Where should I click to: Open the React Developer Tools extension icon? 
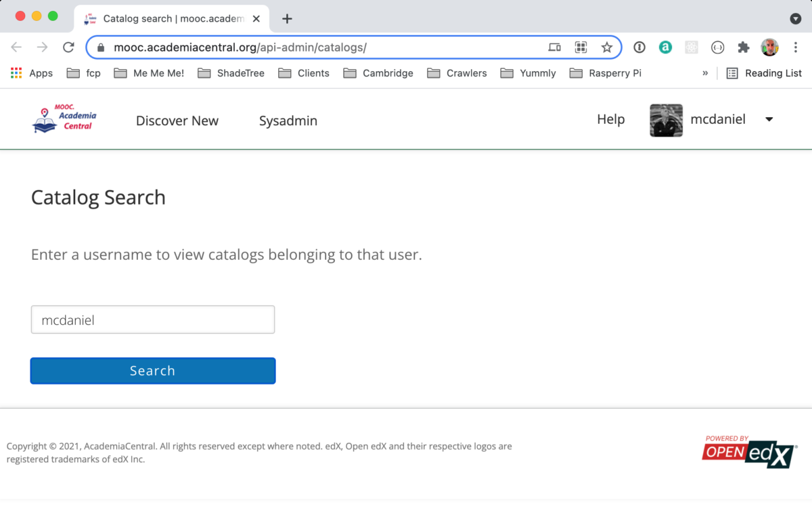(692, 47)
